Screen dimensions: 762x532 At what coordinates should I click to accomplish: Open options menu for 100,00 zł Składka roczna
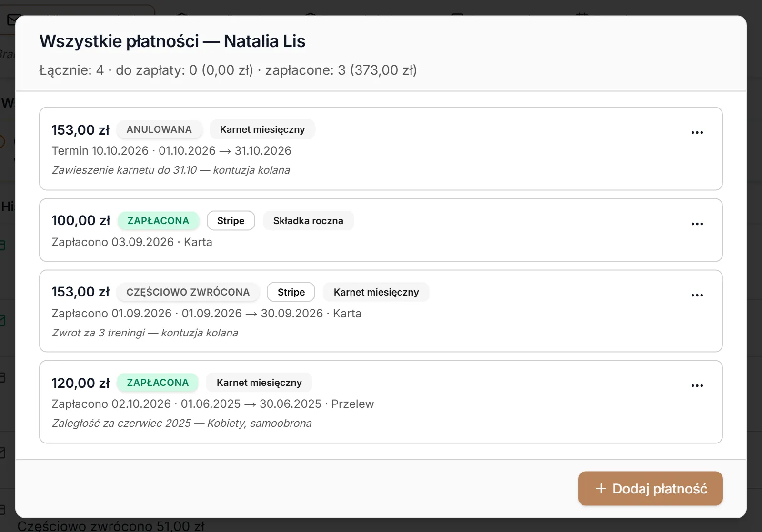[697, 224]
